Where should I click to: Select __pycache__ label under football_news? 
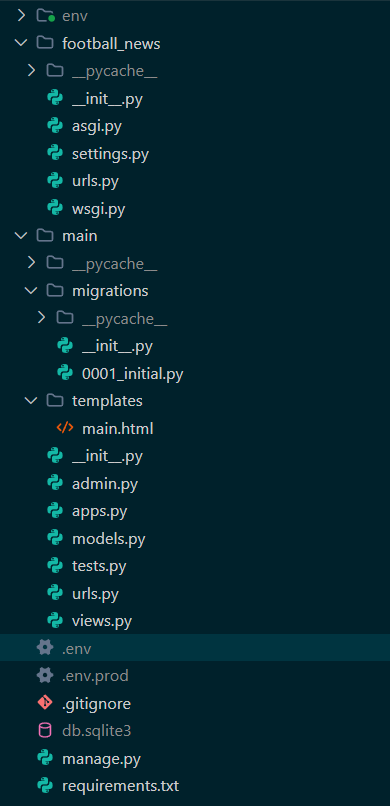click(x=115, y=71)
